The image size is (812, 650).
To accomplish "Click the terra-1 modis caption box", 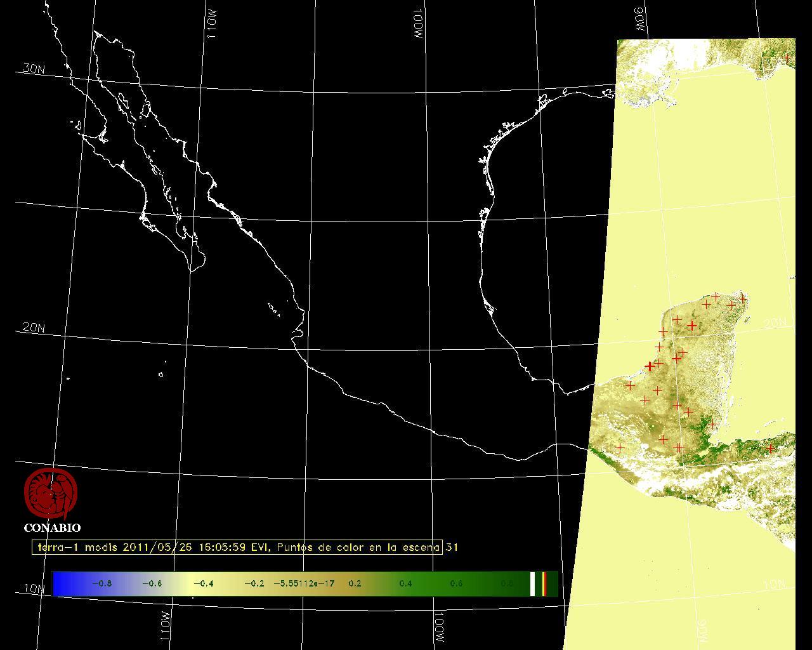I will pos(237,547).
